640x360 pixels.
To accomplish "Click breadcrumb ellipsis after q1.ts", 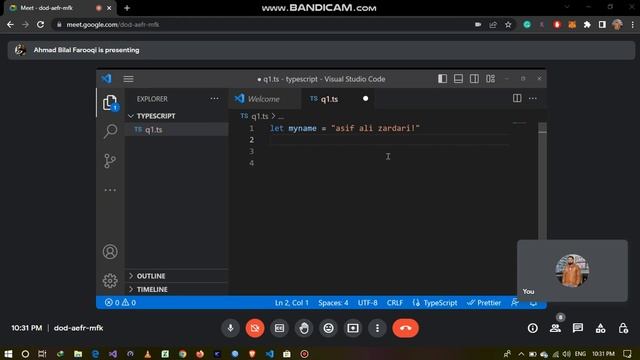I will click(281, 117).
